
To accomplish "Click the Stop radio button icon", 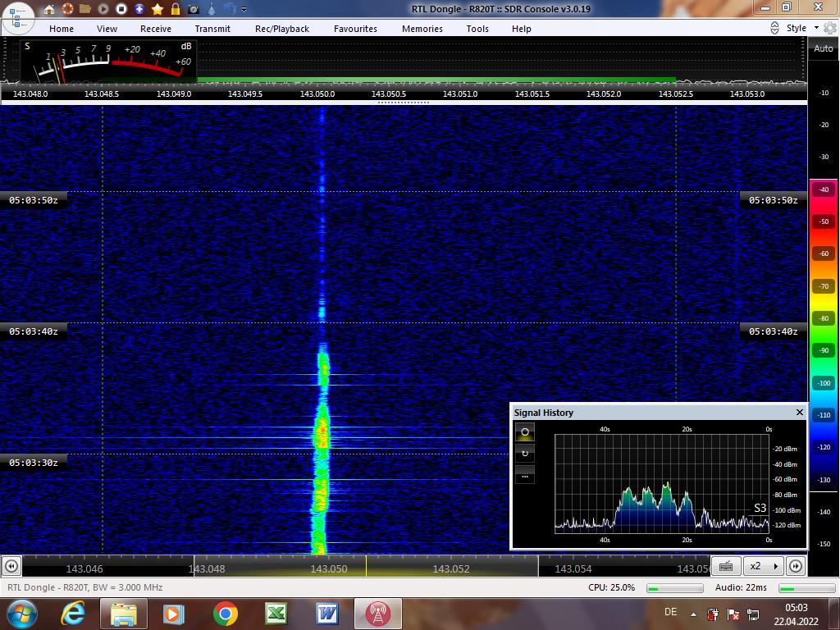I will (121, 9).
